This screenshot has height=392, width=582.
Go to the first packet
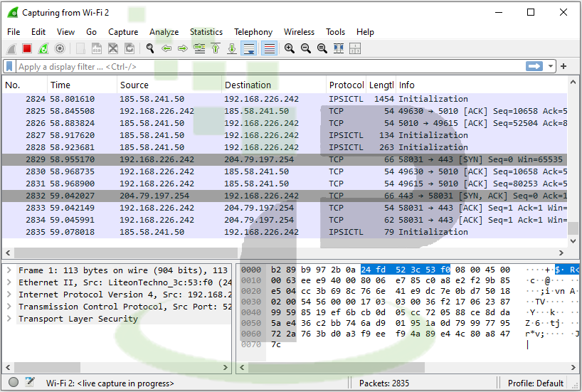tap(216, 48)
